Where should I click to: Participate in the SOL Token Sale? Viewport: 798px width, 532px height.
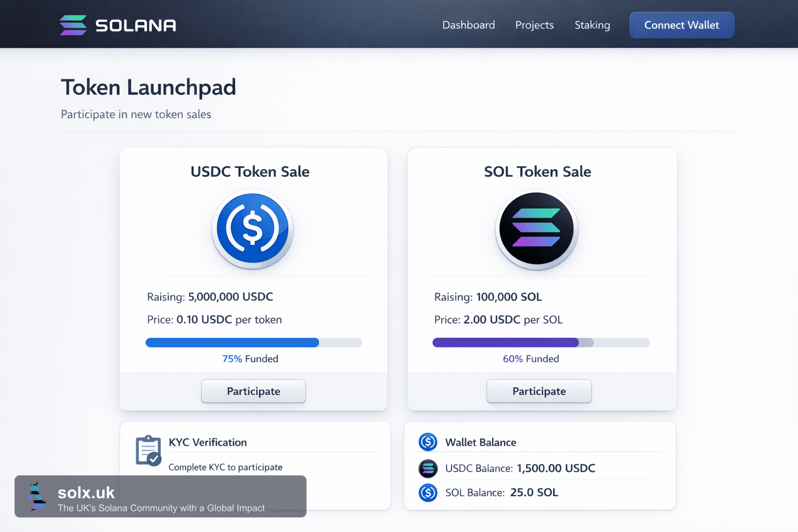[x=539, y=391]
